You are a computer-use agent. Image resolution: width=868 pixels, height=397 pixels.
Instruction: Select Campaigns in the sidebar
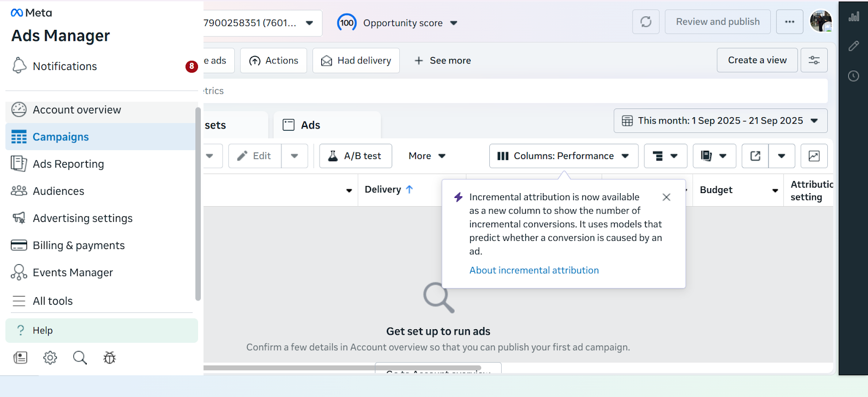click(x=101, y=137)
